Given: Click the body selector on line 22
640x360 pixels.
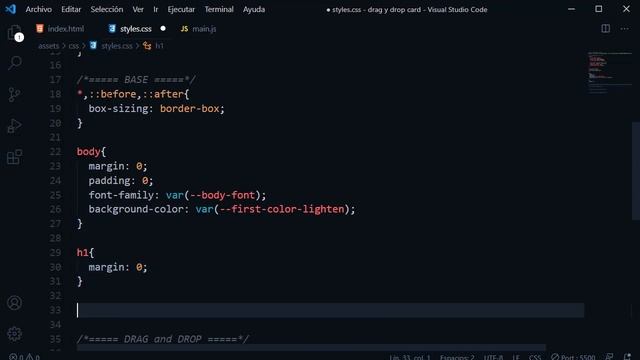Looking at the screenshot, I should pyautogui.click(x=89, y=152).
